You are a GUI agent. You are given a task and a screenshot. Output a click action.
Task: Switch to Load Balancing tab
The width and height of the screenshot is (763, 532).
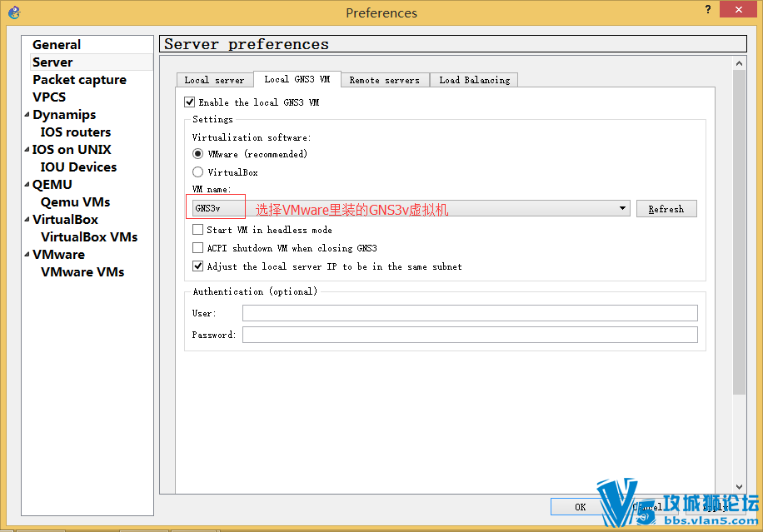475,80
